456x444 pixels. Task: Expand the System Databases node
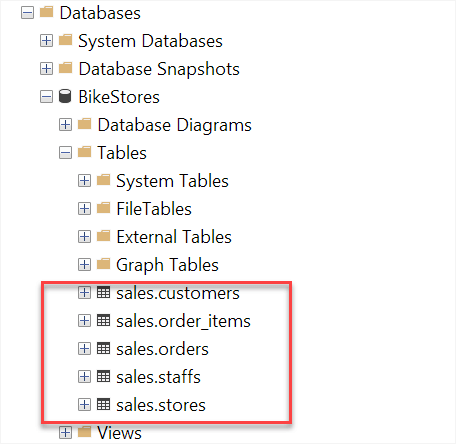(46, 41)
